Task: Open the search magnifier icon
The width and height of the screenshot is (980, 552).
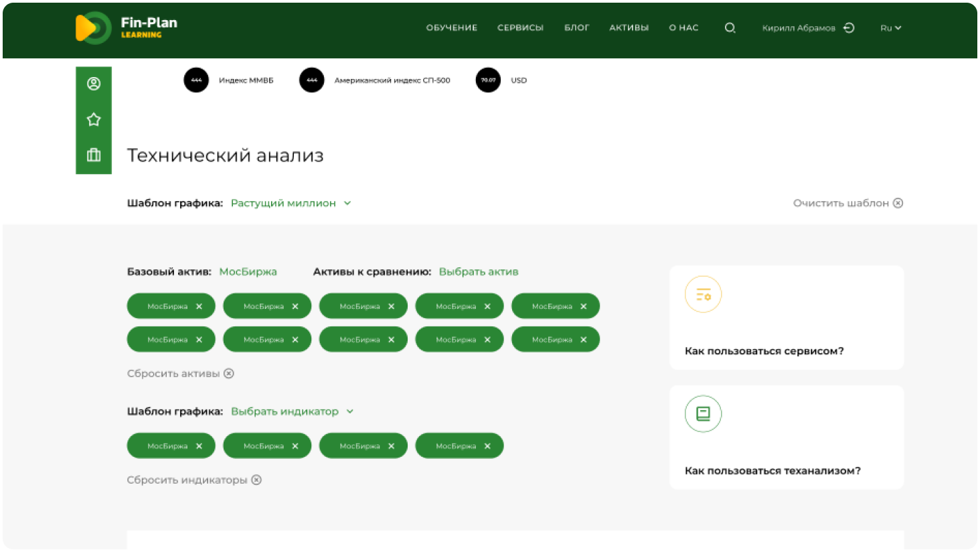Action: [730, 28]
